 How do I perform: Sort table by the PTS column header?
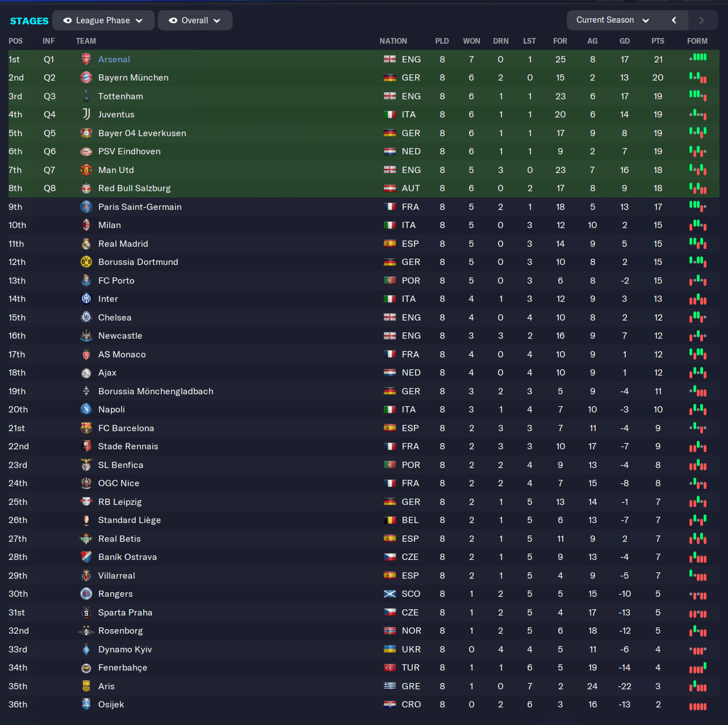click(657, 41)
